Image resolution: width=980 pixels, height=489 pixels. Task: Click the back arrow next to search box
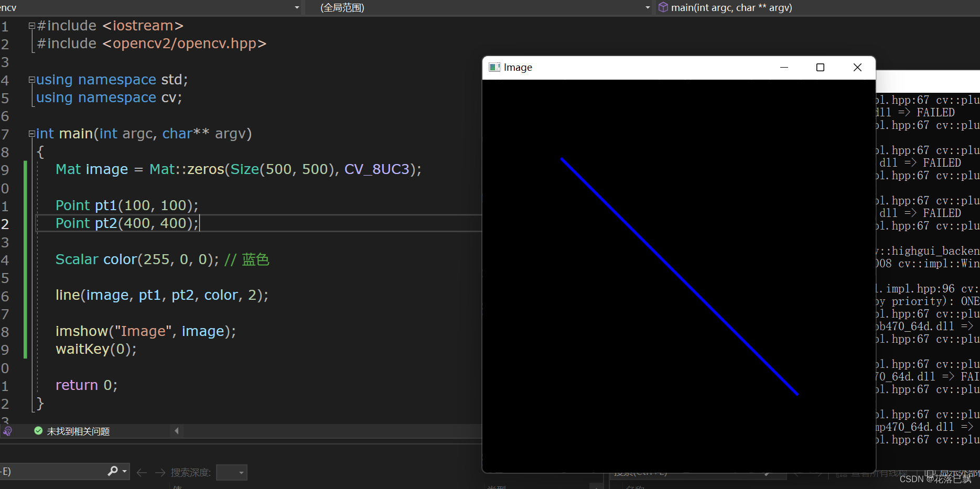click(142, 473)
